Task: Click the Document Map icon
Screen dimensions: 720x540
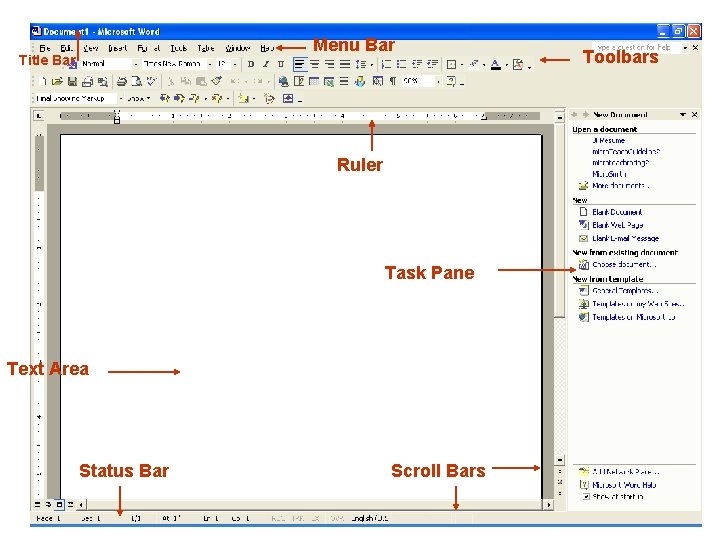Action: click(x=377, y=81)
